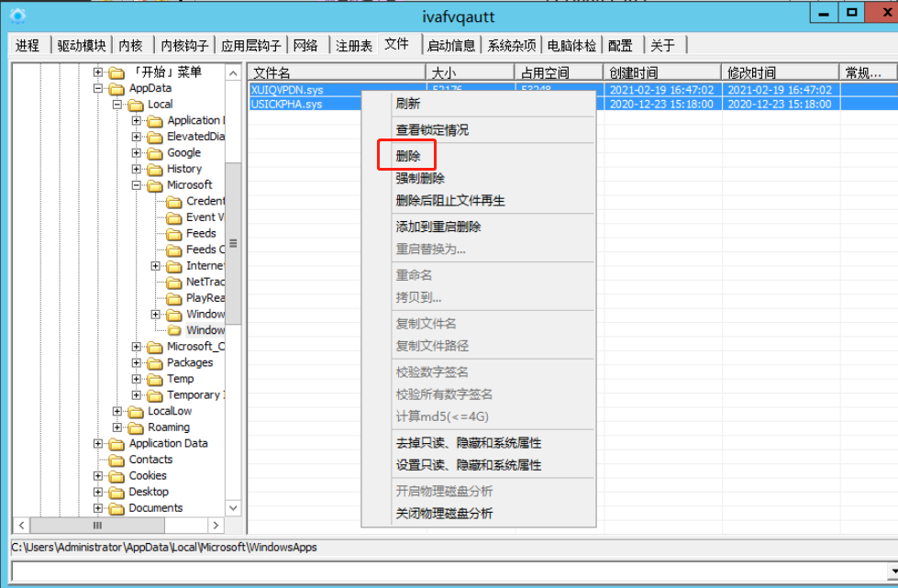This screenshot has height=588, width=898.
Task: Collapse the AppData tree node
Action: point(98,89)
